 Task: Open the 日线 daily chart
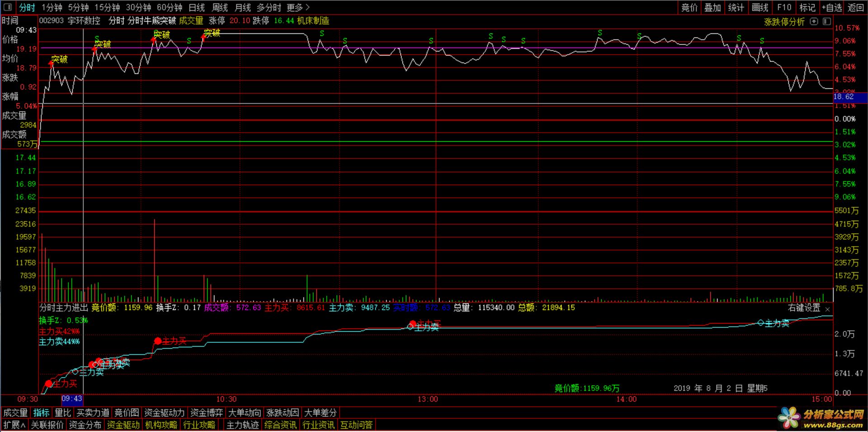(197, 8)
